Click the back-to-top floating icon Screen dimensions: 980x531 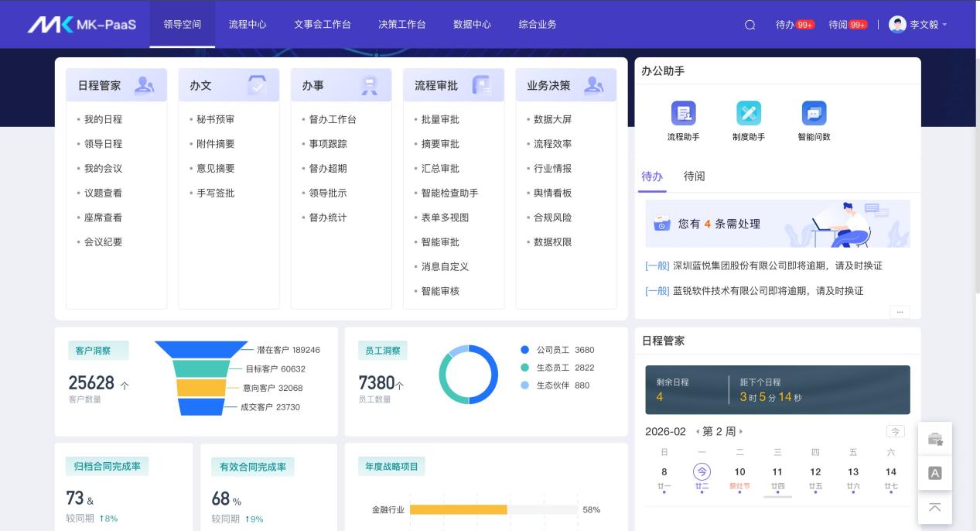pos(935,507)
